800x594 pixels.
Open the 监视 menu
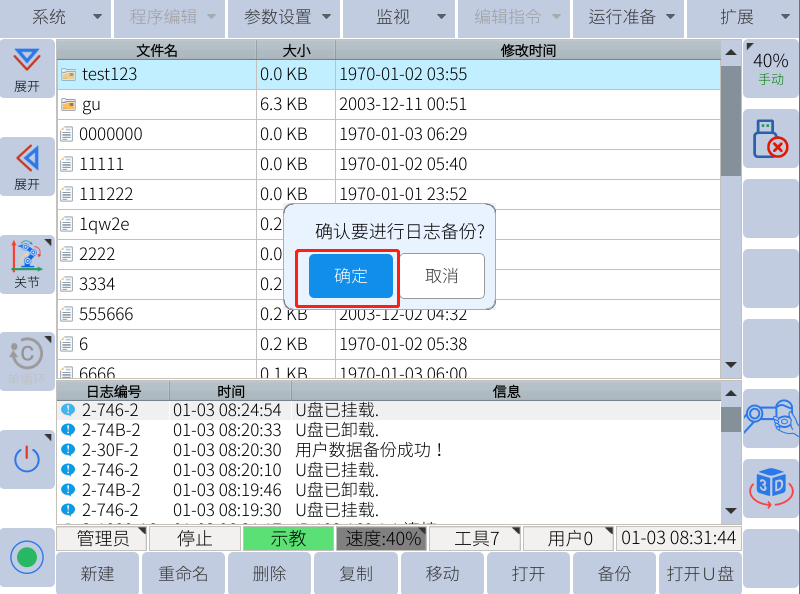point(398,17)
